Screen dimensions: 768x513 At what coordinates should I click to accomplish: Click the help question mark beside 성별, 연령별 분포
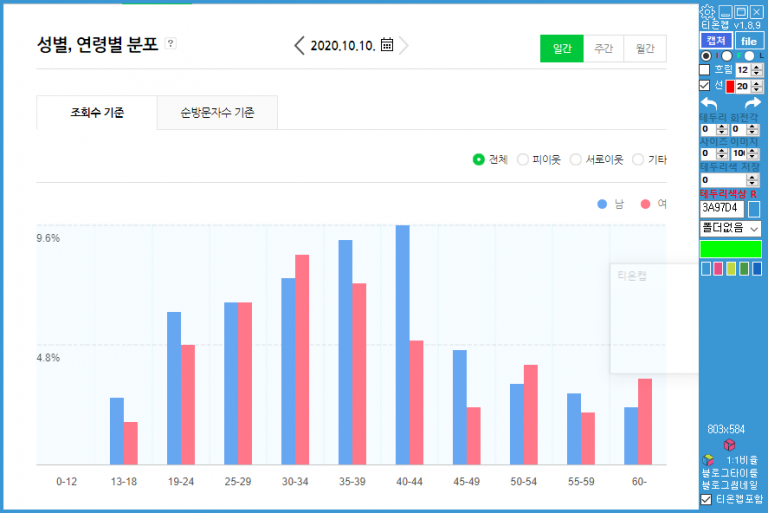click(x=171, y=44)
